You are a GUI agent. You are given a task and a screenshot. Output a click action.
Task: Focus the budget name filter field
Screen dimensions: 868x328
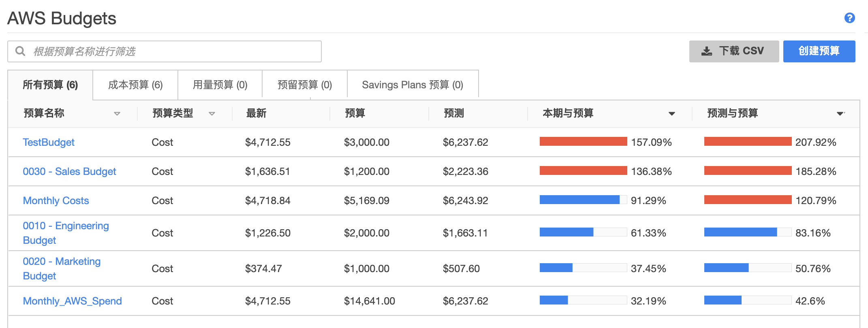(165, 51)
